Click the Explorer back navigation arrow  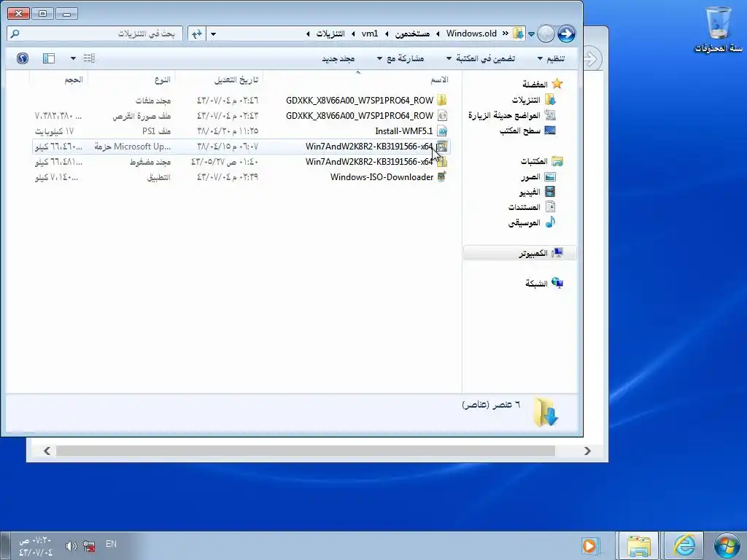566,34
